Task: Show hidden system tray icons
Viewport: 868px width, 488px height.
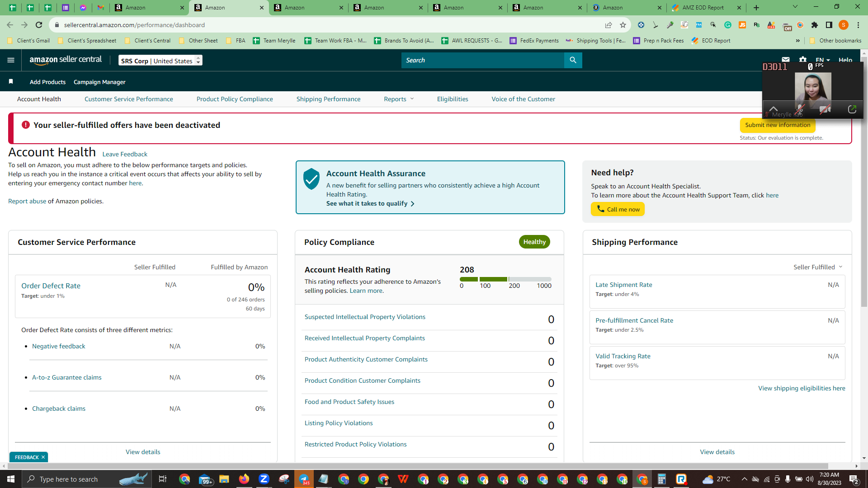Action: pyautogui.click(x=744, y=479)
